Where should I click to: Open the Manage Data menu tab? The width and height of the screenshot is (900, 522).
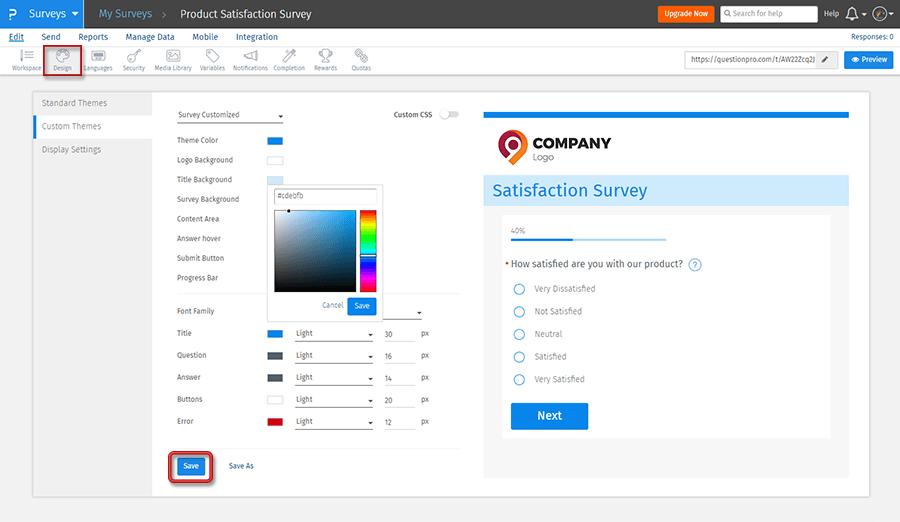coord(150,37)
